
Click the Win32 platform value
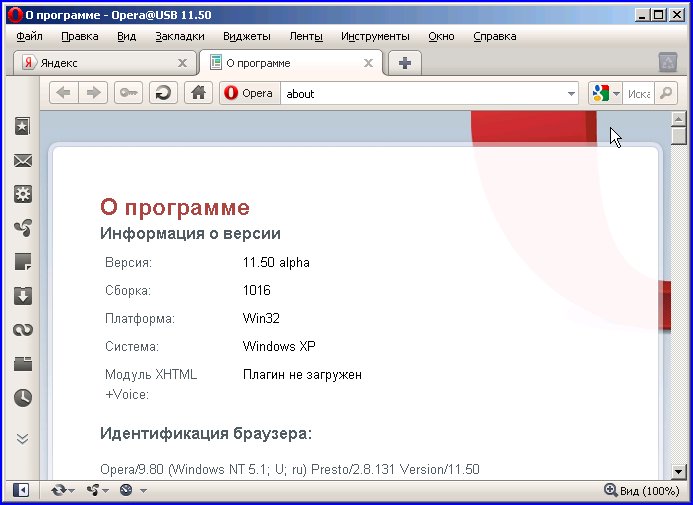(x=261, y=318)
